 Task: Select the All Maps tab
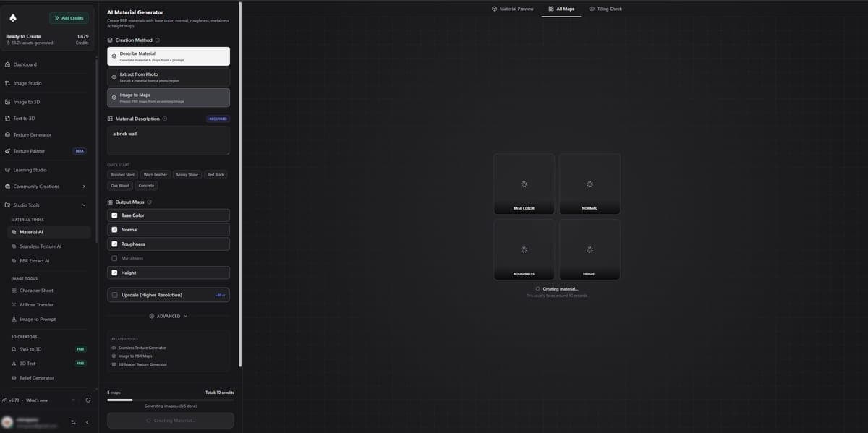[x=561, y=9]
